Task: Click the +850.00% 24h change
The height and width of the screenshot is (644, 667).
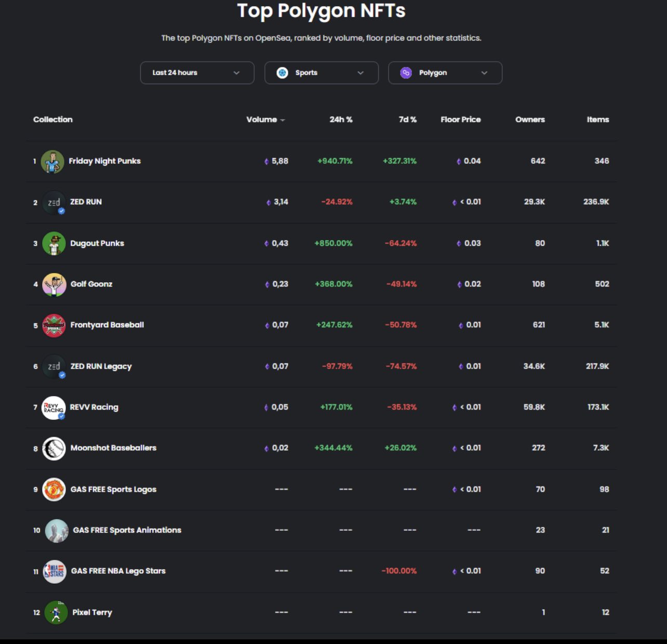Action: 333,243
